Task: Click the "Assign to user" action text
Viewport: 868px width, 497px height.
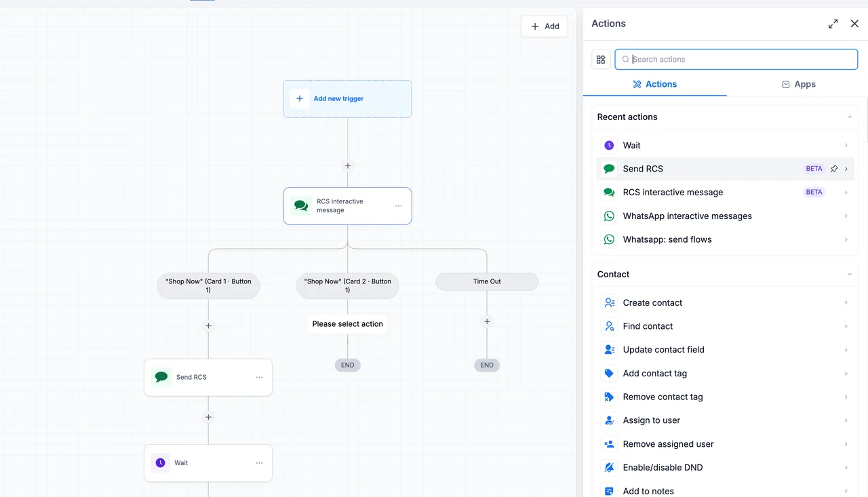Action: coord(652,420)
